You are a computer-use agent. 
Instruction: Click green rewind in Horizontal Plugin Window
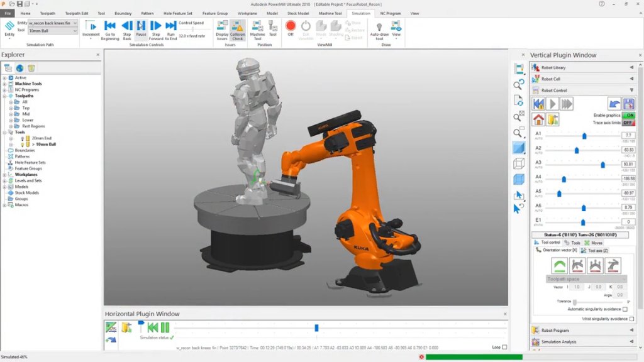[x=152, y=327]
